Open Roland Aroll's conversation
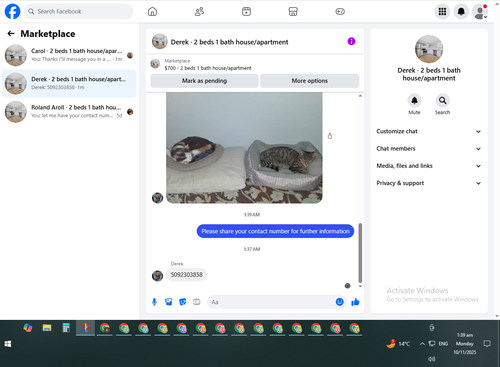The width and height of the screenshot is (500, 367). 69,112
